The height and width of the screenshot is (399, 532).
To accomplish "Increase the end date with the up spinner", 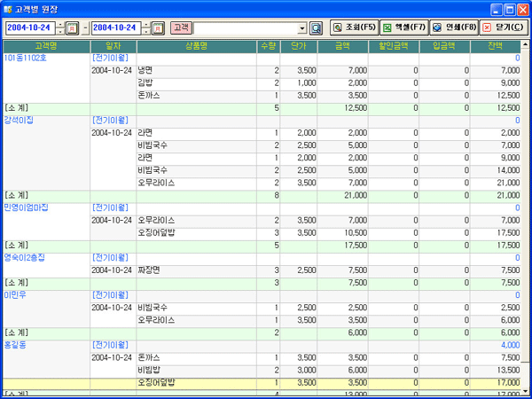I will point(146,25).
